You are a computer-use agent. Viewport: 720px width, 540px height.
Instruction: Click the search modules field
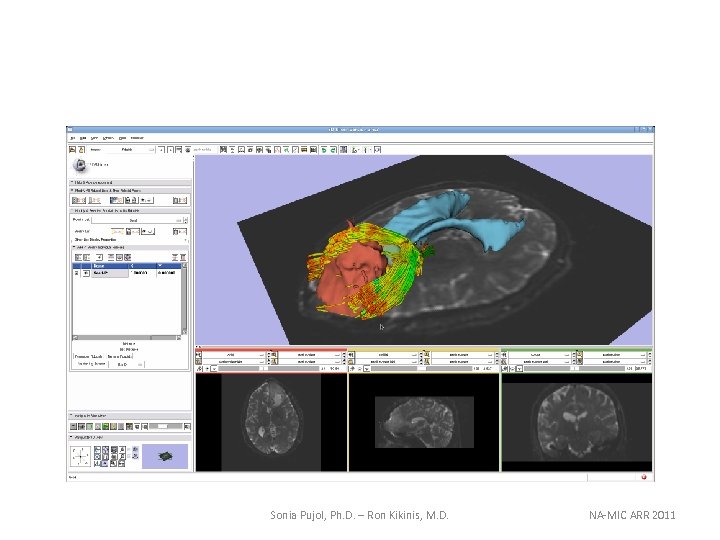pyautogui.click(x=203, y=150)
